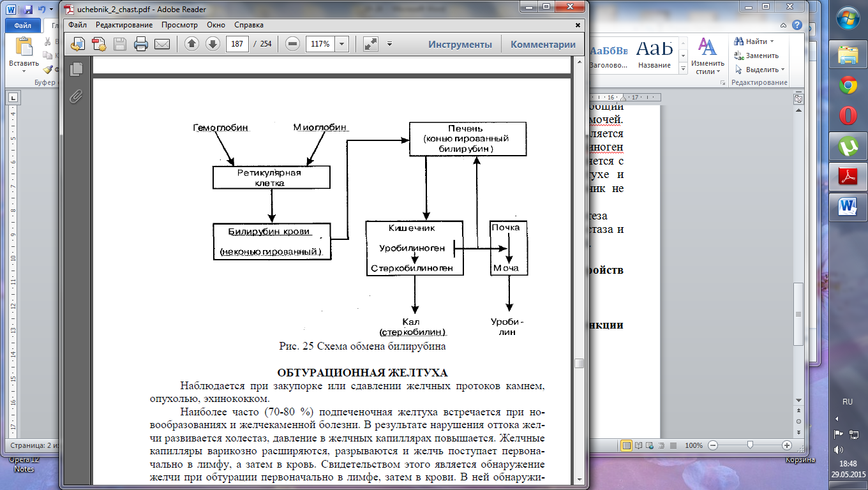Click the save floppy icon in Adobe Reader toolbar

tap(120, 44)
